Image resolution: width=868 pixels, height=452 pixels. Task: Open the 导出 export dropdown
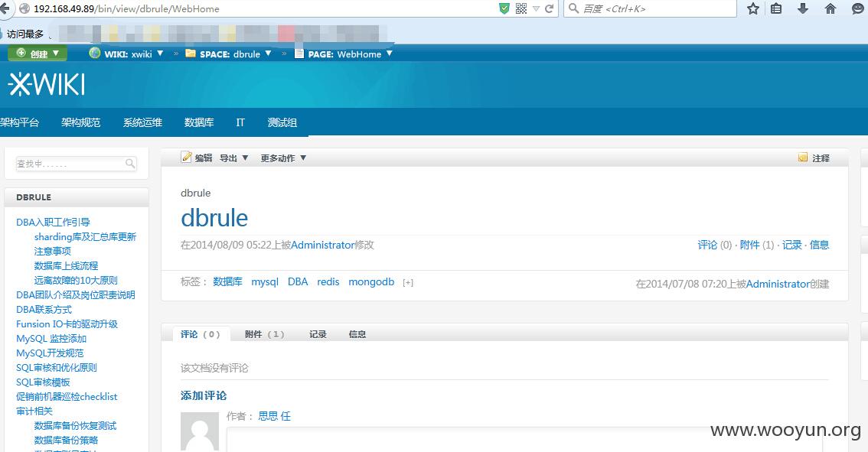point(233,158)
